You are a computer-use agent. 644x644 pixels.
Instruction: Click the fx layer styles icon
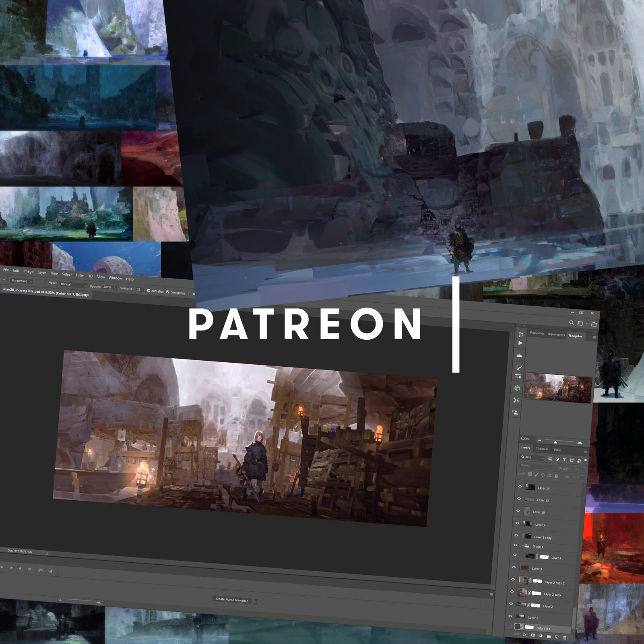[525, 635]
